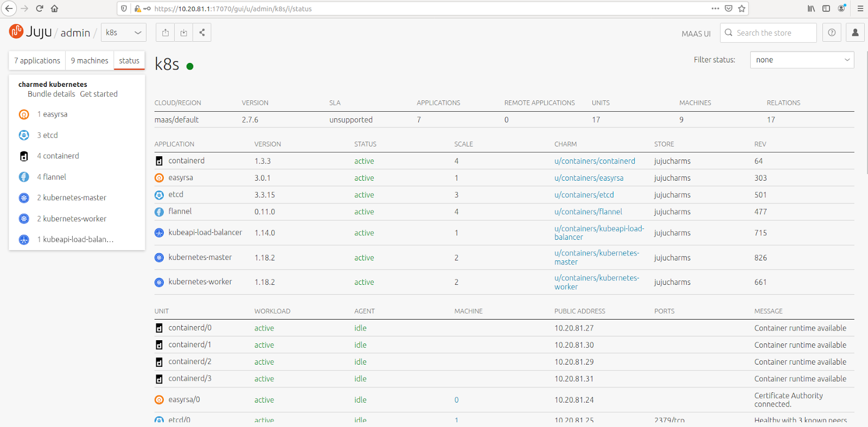The width and height of the screenshot is (868, 427).
Task: Click containerd icon in application table
Action: 159,161
